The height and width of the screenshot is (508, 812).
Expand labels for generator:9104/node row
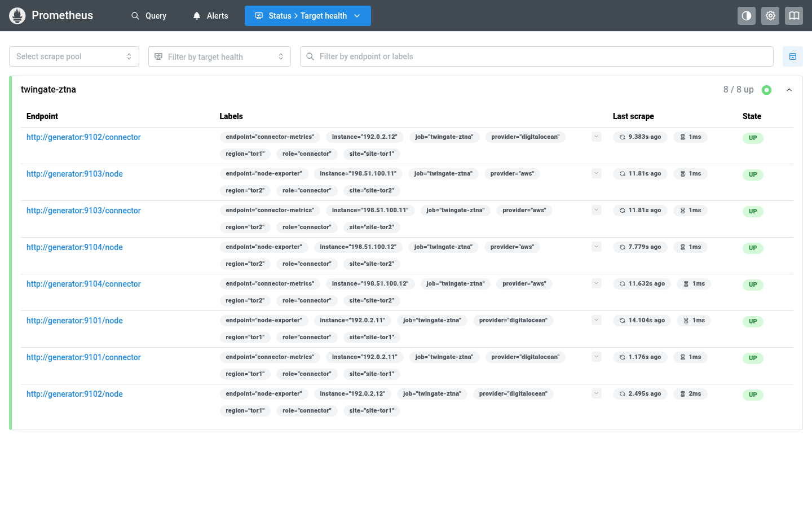597,247
